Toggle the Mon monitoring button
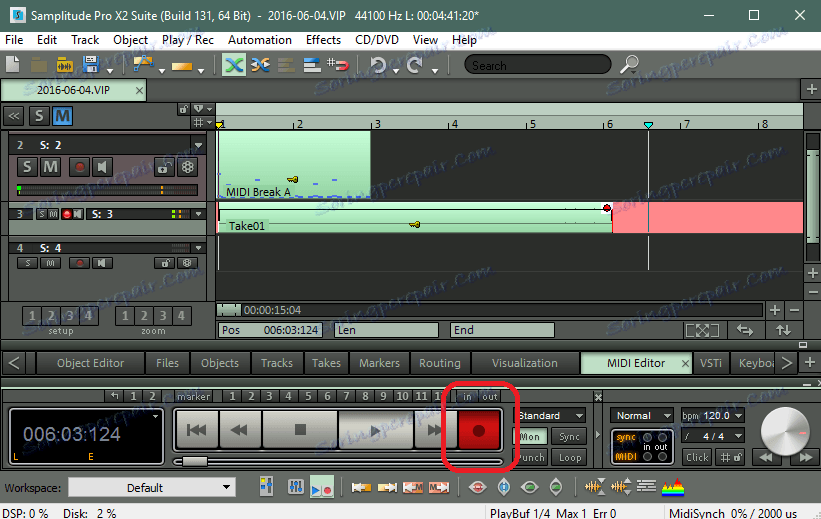This screenshot has width=821, height=519. (x=530, y=437)
